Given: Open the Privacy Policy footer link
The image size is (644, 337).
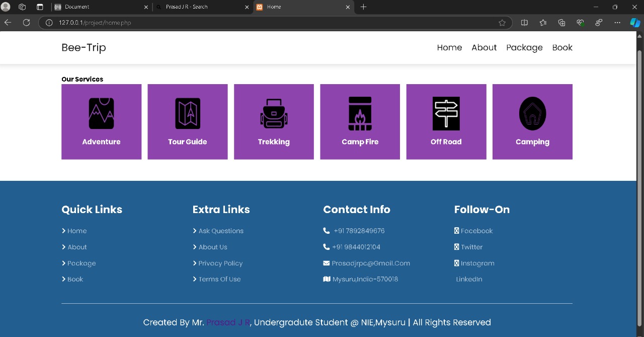Looking at the screenshot, I should [x=220, y=263].
